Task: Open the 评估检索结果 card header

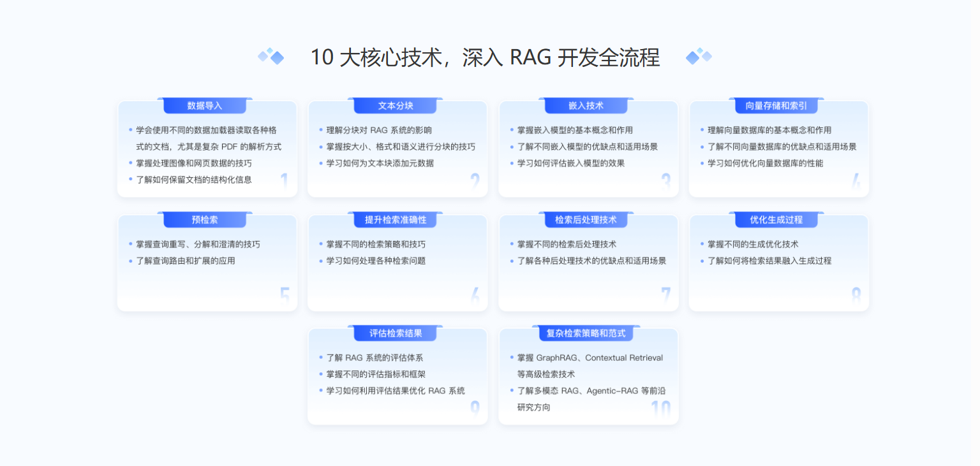Action: click(396, 333)
